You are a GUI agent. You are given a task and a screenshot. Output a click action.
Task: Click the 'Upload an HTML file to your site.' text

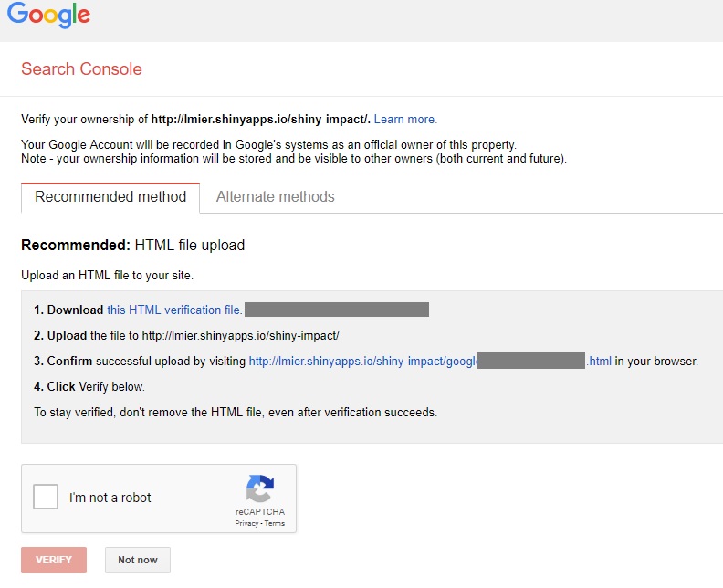(108, 276)
